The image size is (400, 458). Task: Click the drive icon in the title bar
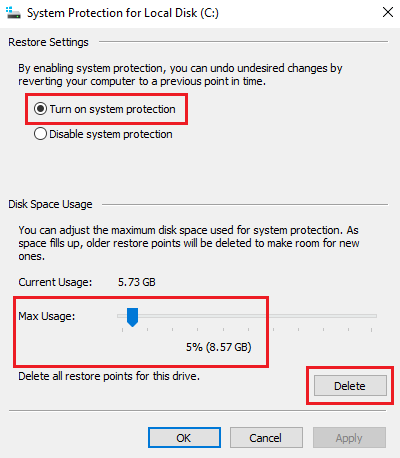point(13,13)
